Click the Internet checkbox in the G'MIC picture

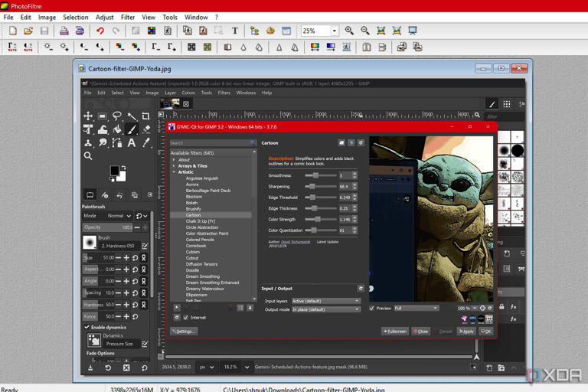tap(185, 317)
